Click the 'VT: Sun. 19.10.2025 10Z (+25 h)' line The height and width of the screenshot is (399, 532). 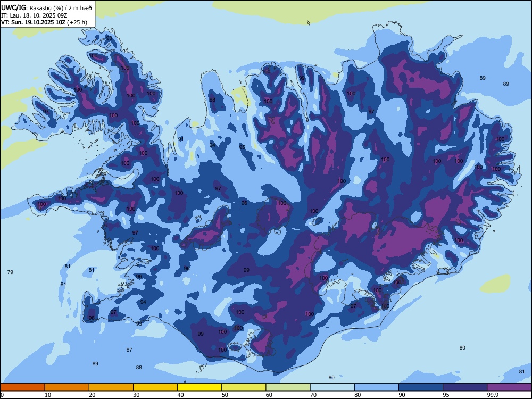[x=44, y=22]
